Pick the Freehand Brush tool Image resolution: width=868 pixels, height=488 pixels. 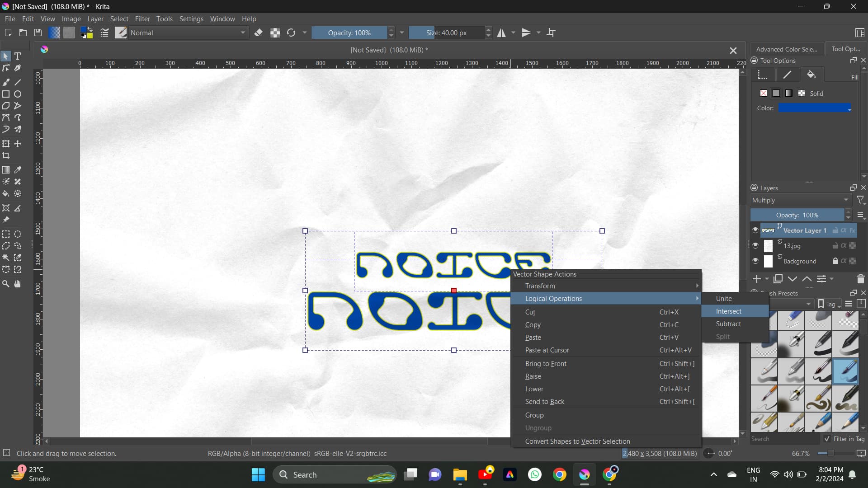6,82
